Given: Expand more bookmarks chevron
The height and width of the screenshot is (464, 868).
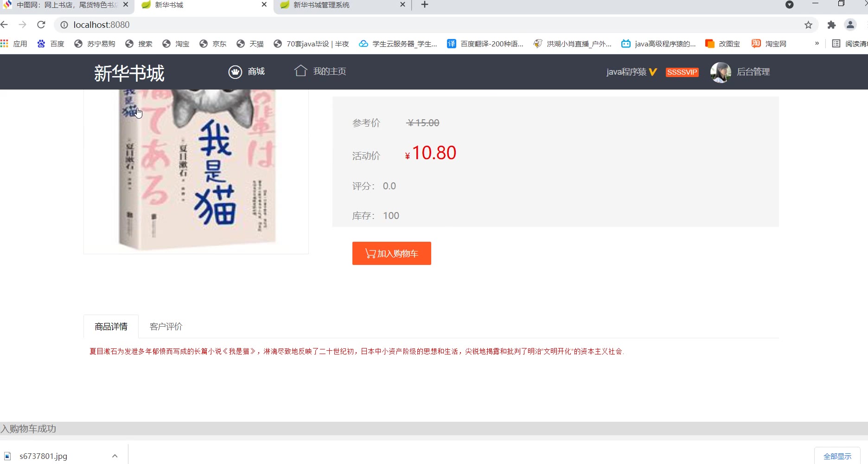Looking at the screenshot, I should (817, 43).
